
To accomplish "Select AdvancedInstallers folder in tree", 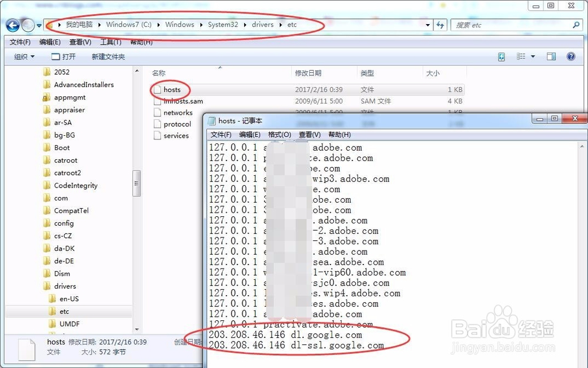I will 83,85.
